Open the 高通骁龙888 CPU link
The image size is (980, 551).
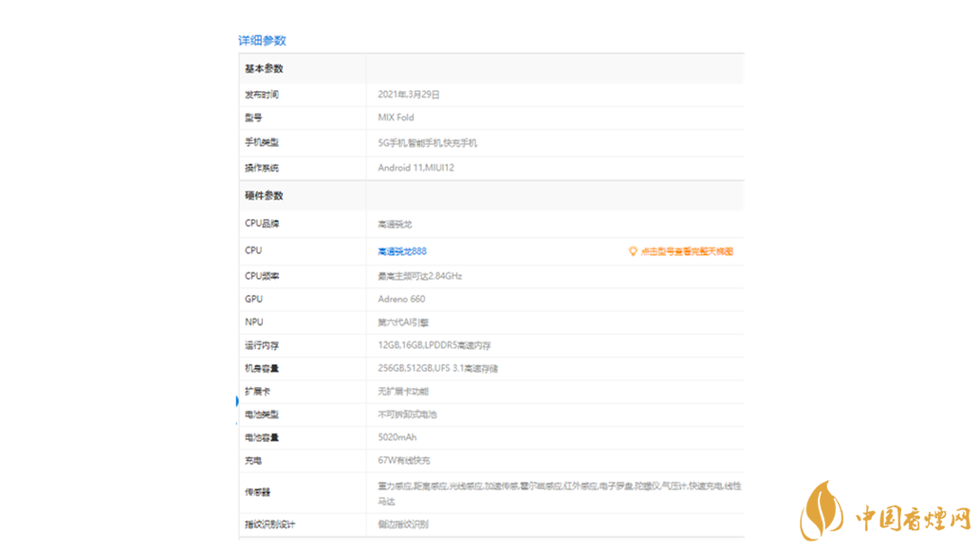coord(399,250)
